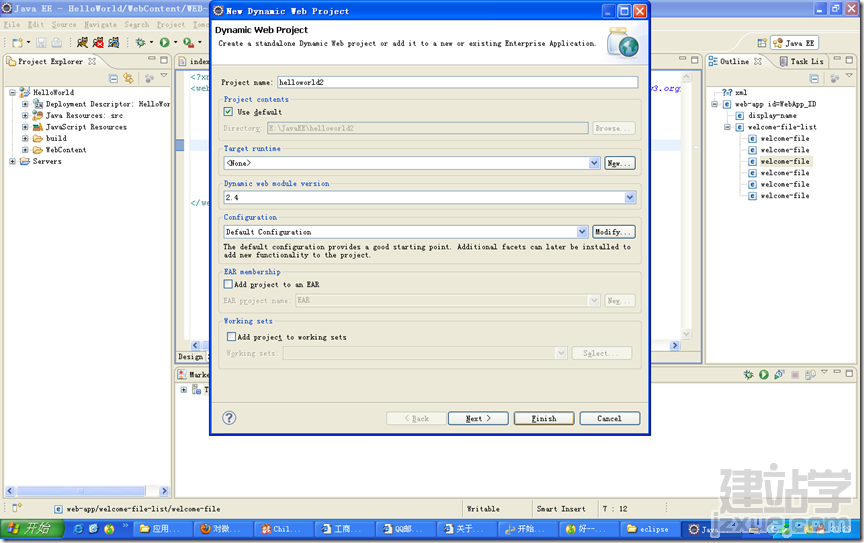Open the Target runtime dropdown

[x=594, y=163]
